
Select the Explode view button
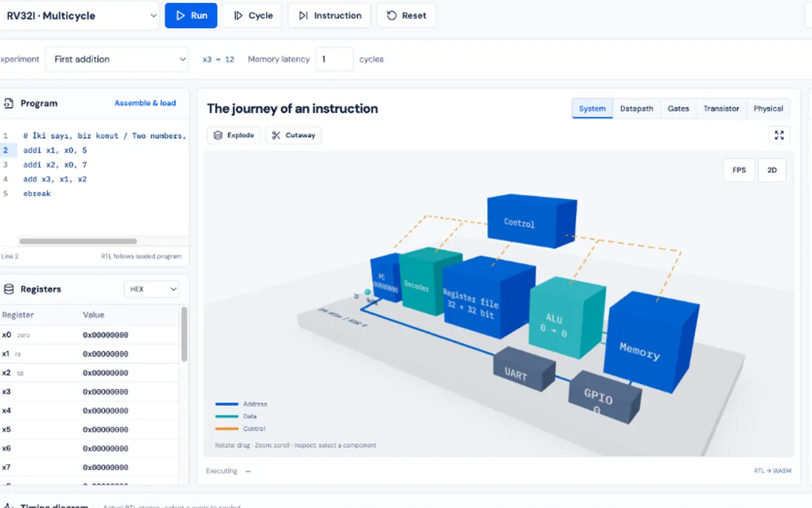click(x=233, y=135)
